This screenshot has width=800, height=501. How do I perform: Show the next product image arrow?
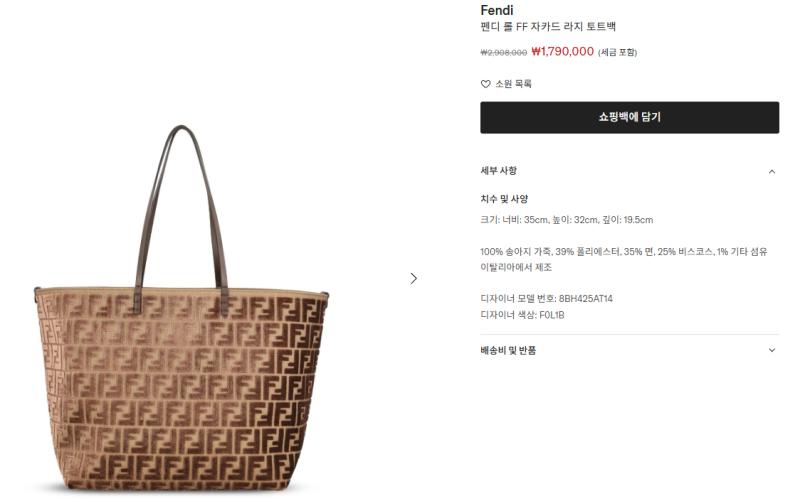[413, 279]
